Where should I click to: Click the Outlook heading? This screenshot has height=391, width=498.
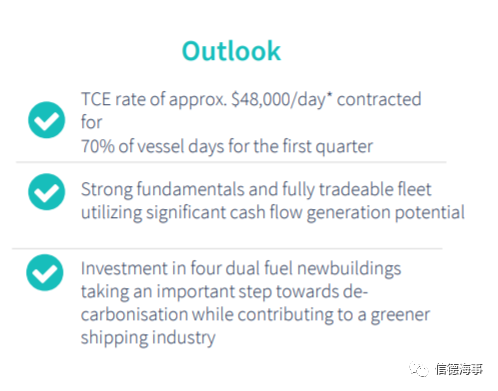pyautogui.click(x=231, y=51)
